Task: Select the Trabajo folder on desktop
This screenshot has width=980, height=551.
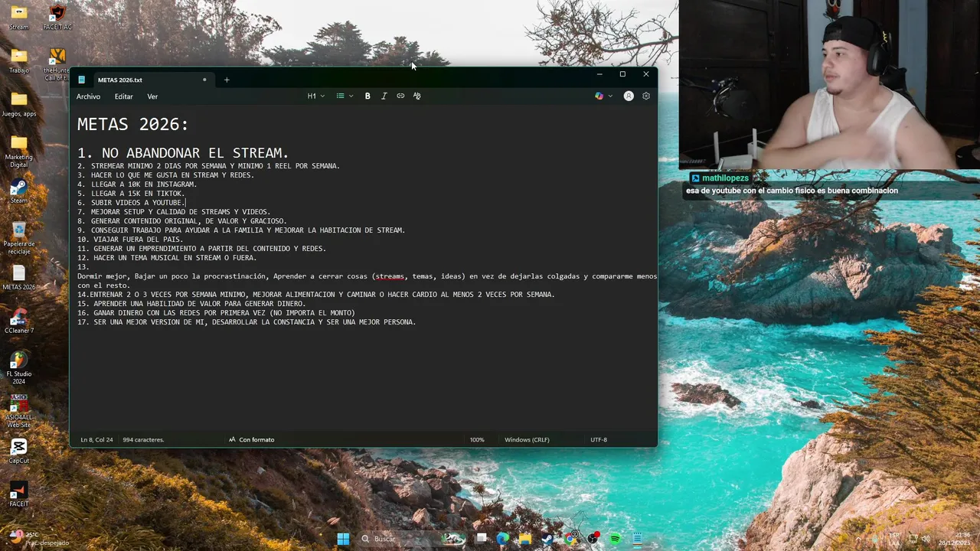Action: pyautogui.click(x=19, y=61)
